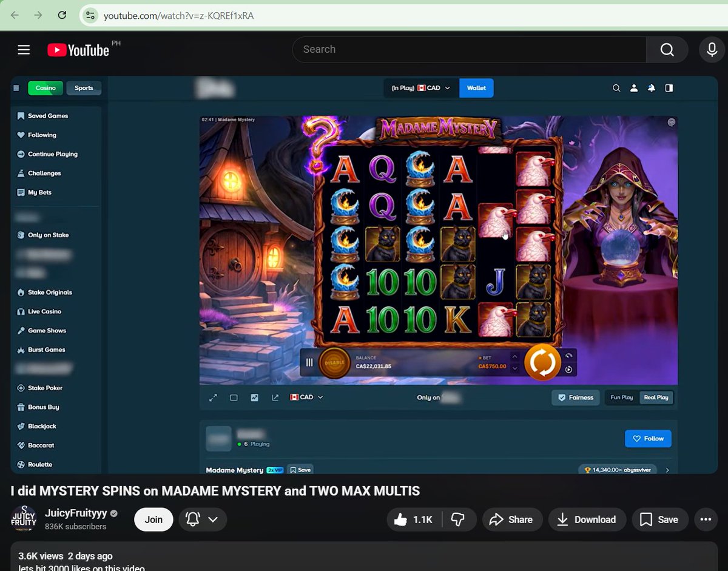Switch to Fun Play mode
The width and height of the screenshot is (728, 571).
(622, 397)
